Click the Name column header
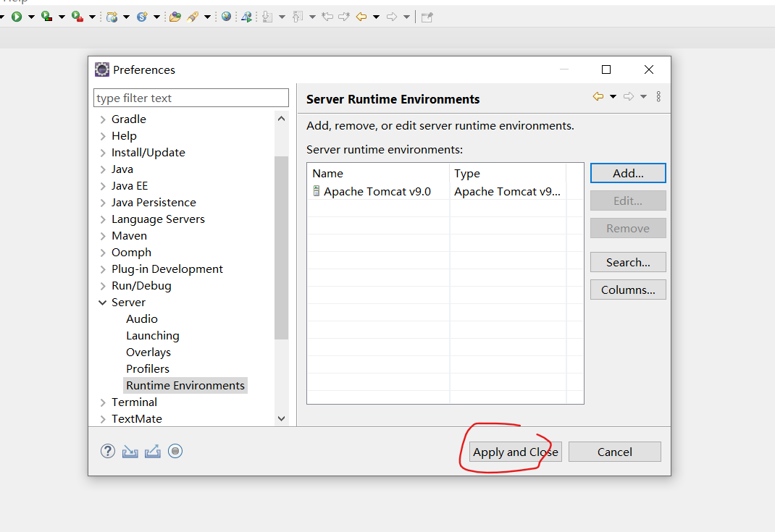Image resolution: width=775 pixels, height=532 pixels. (378, 174)
